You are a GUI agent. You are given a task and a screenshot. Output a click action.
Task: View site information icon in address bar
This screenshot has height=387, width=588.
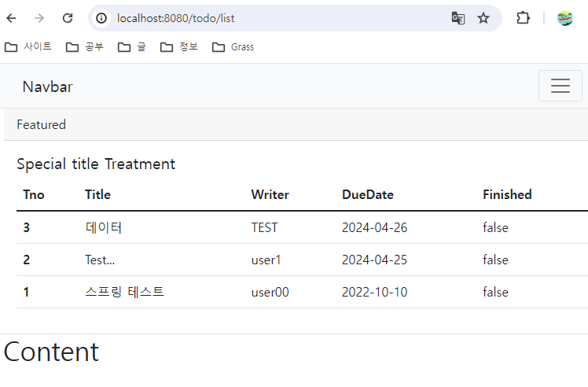point(101,18)
